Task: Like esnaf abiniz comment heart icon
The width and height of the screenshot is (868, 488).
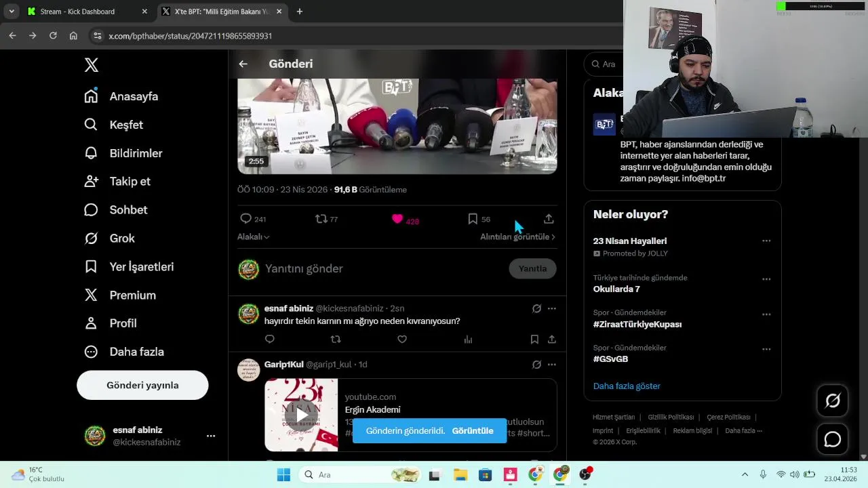Action: point(402,339)
